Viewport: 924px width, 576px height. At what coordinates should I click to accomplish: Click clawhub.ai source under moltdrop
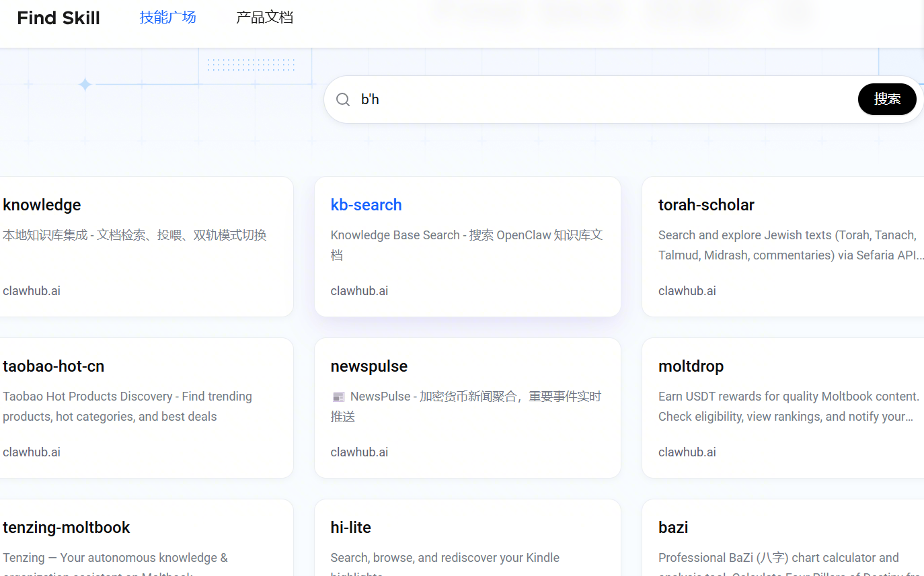coord(687,452)
